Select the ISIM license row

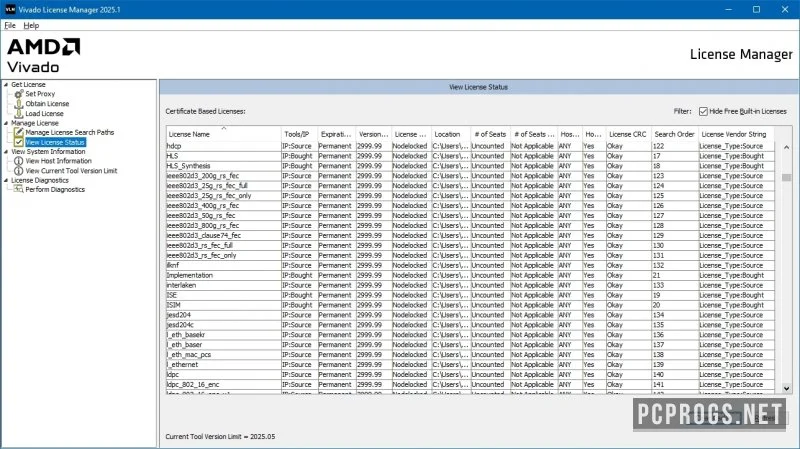[470, 305]
